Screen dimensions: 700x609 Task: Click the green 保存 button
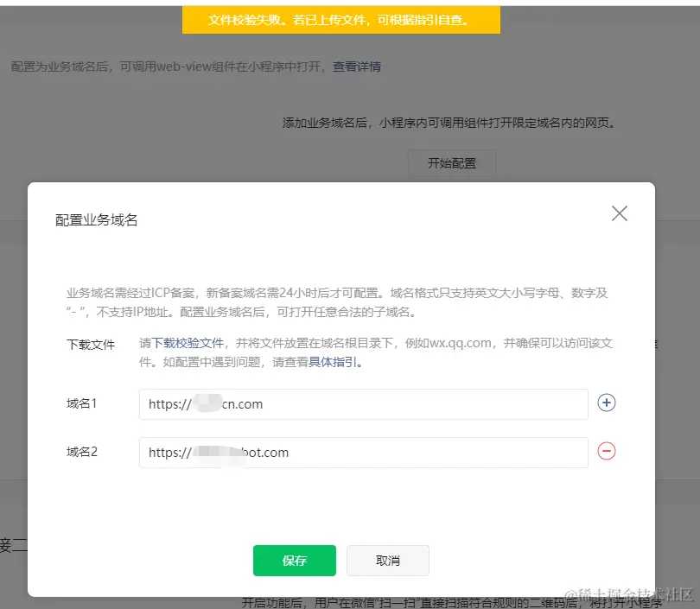click(294, 561)
